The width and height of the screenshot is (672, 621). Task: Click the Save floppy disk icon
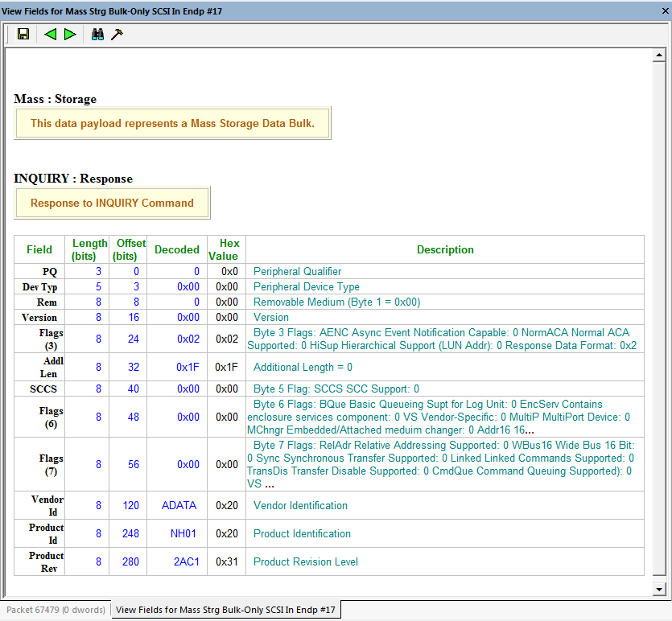click(x=23, y=34)
